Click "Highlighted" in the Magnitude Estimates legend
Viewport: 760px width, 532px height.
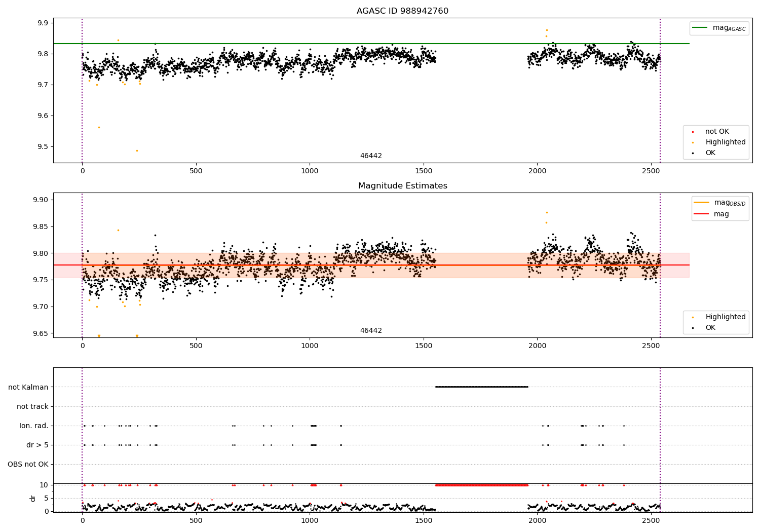click(726, 317)
